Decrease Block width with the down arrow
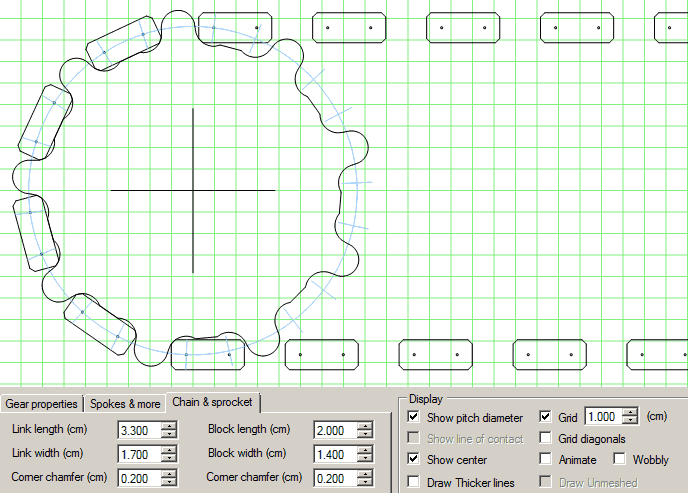The width and height of the screenshot is (688, 493). (x=365, y=459)
